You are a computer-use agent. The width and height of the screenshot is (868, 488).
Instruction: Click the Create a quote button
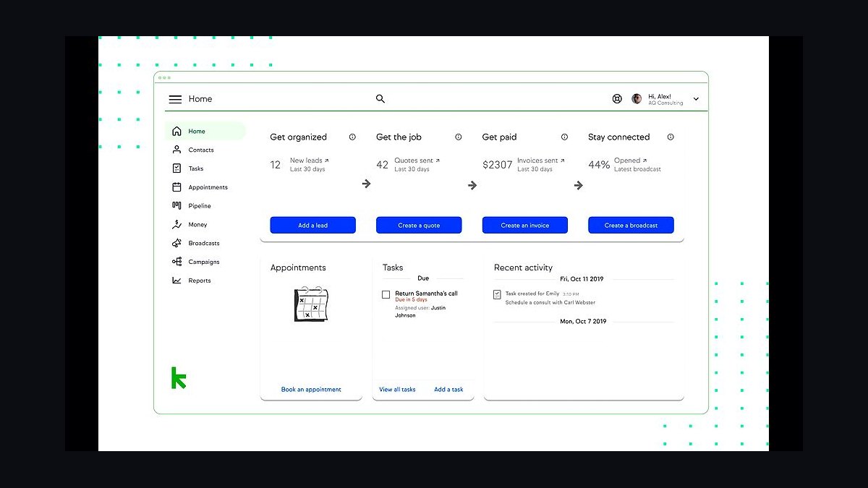point(419,225)
